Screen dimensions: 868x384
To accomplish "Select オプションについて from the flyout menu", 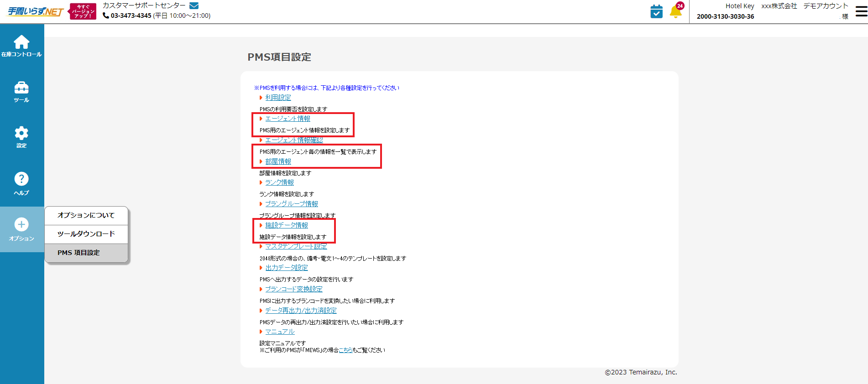I will [86, 215].
